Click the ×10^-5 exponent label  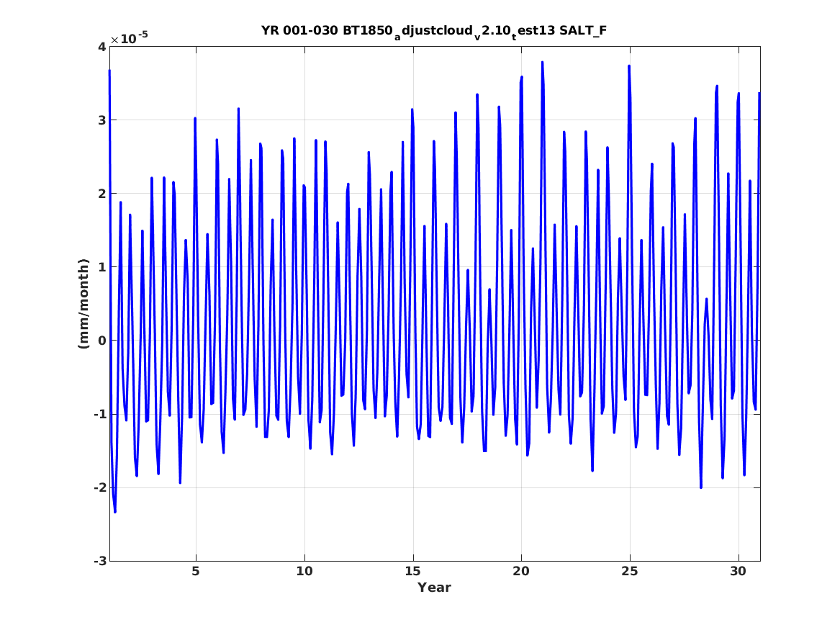pyautogui.click(x=129, y=38)
